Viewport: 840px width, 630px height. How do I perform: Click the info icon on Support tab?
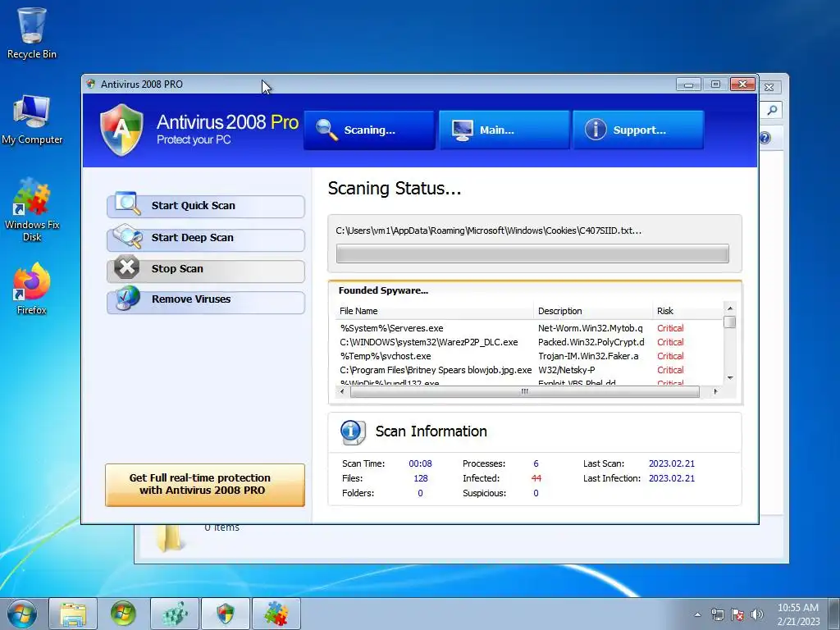pyautogui.click(x=596, y=130)
